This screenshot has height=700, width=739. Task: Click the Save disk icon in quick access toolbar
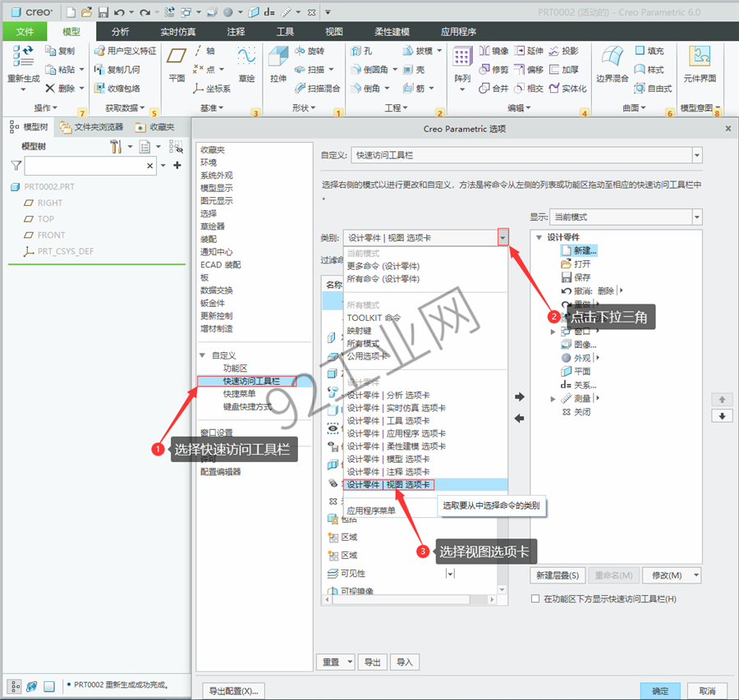point(103,12)
